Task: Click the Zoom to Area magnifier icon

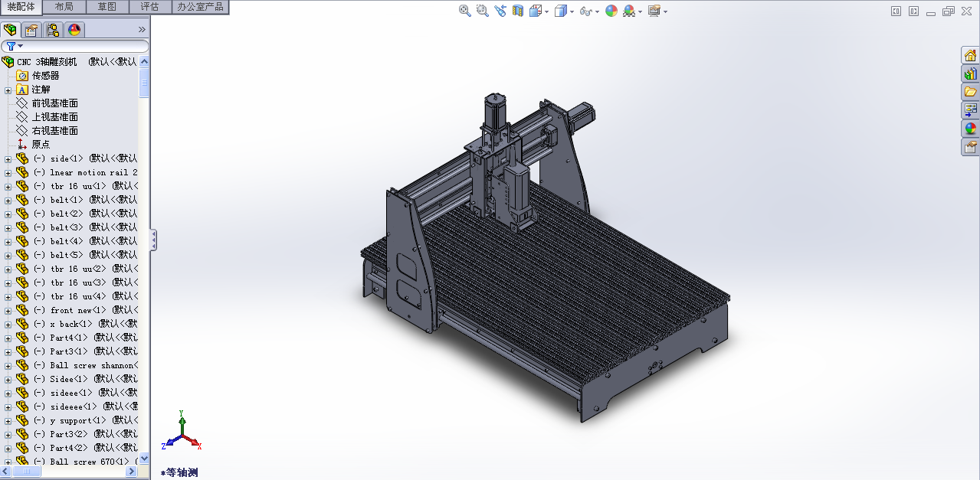Action: coord(482,11)
